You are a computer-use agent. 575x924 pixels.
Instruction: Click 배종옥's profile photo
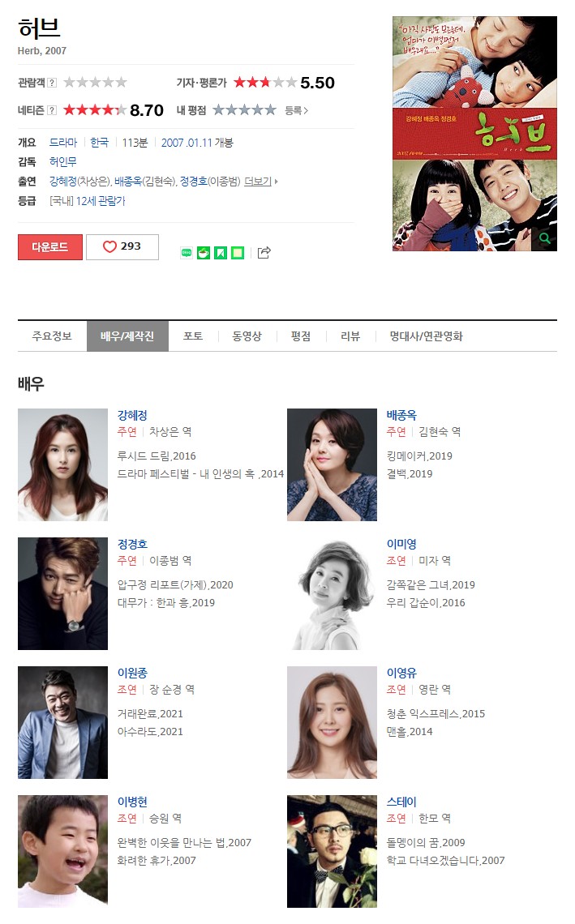(332, 464)
